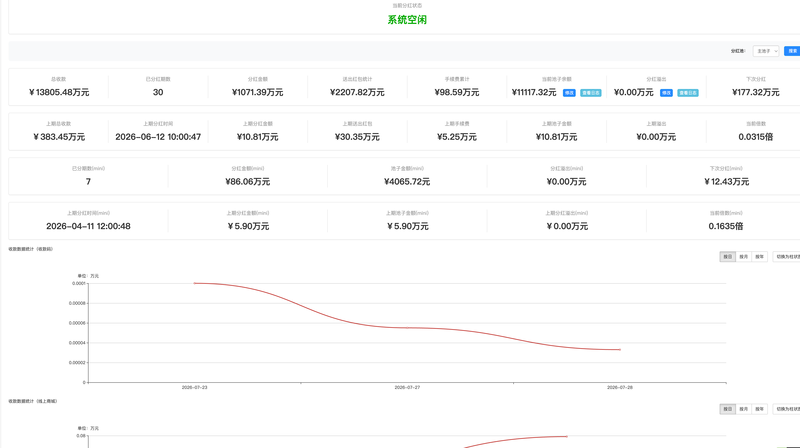The height and width of the screenshot is (448, 800).
Task: Click the 2026-07-28 axis label
Action: [x=620, y=387]
